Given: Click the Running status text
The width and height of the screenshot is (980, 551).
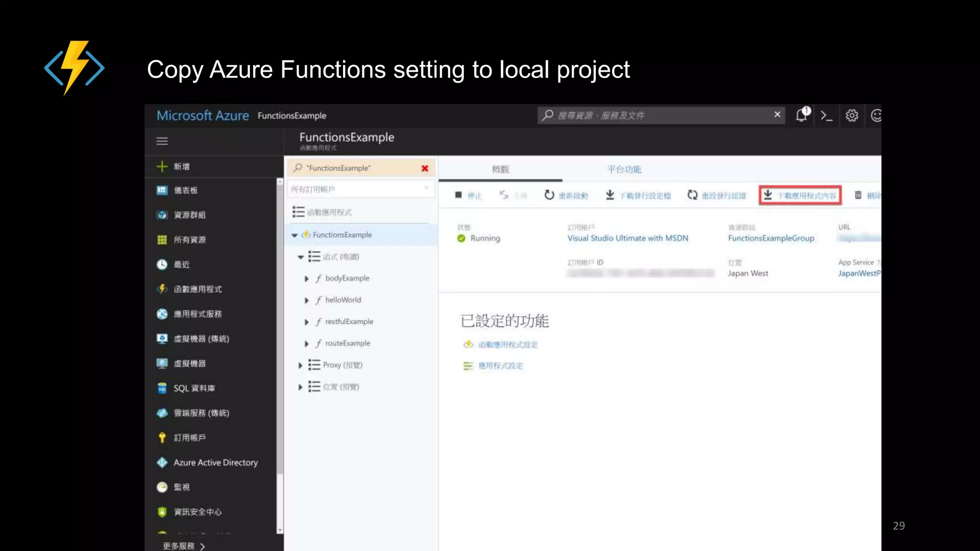Looking at the screenshot, I should tap(485, 238).
